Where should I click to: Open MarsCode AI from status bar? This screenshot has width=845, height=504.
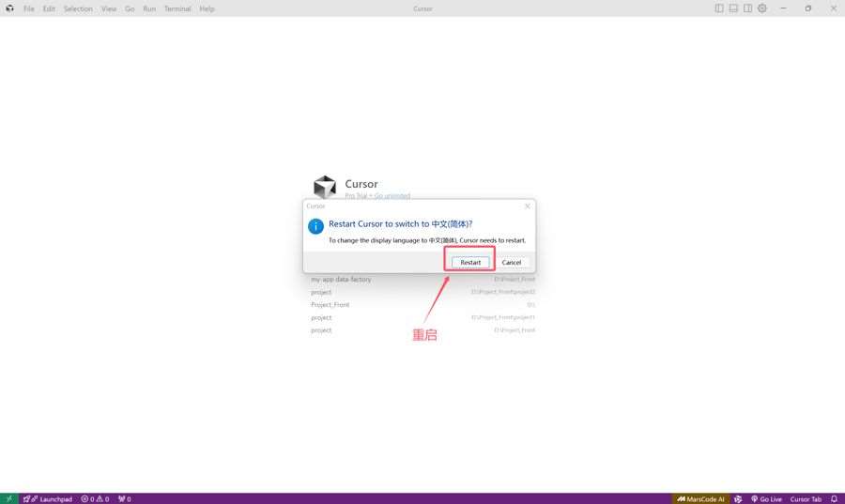(x=700, y=498)
